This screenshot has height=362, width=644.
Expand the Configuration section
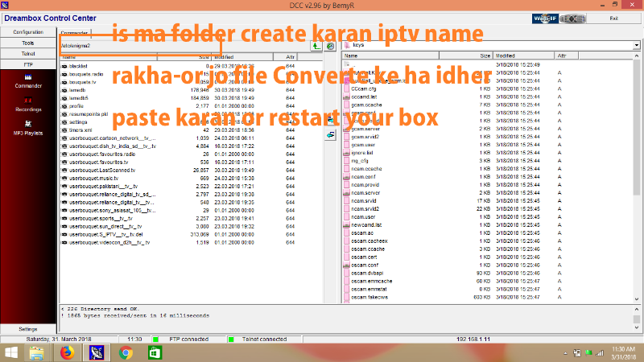(28, 31)
